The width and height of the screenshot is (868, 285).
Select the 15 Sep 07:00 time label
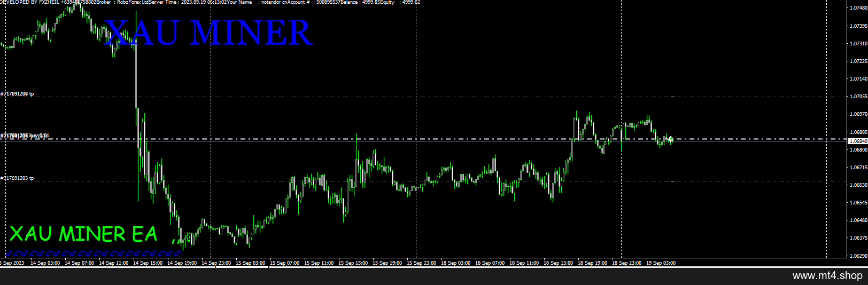tap(284, 263)
